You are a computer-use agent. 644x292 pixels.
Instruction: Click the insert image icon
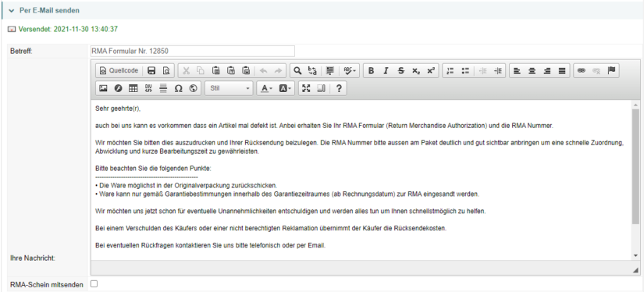pos(104,88)
